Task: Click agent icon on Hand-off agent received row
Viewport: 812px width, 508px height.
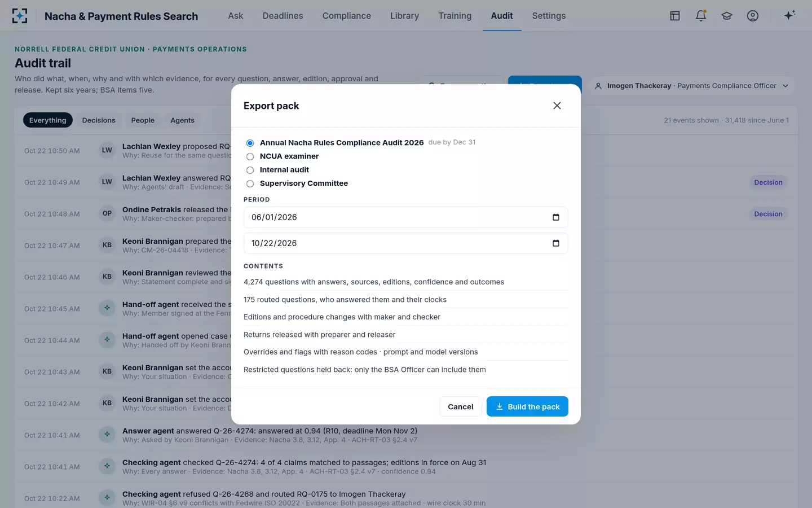Action: click(107, 308)
